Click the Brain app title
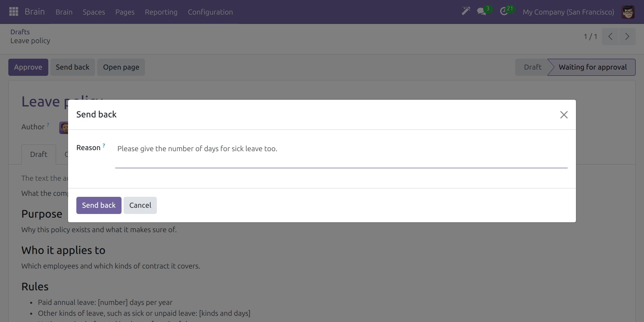The width and height of the screenshot is (644, 322). coord(35,12)
